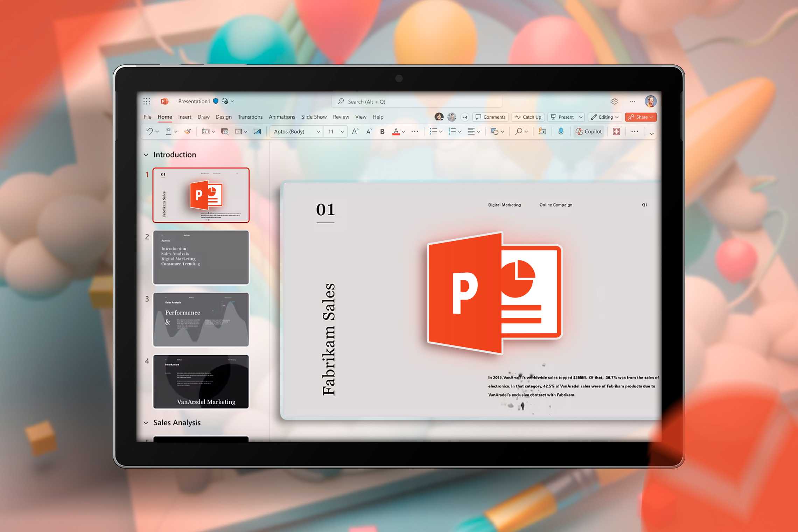Open the Slide Show tab
This screenshot has height=532, width=798.
point(314,117)
